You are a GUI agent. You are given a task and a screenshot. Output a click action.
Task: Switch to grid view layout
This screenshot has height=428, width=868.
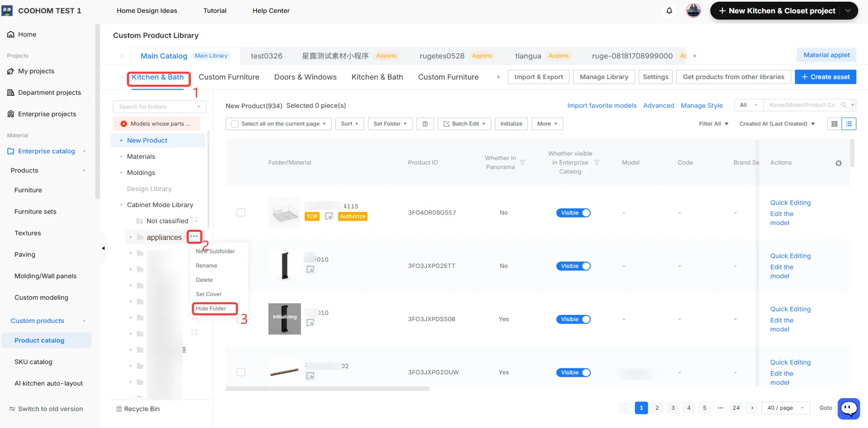coord(834,124)
